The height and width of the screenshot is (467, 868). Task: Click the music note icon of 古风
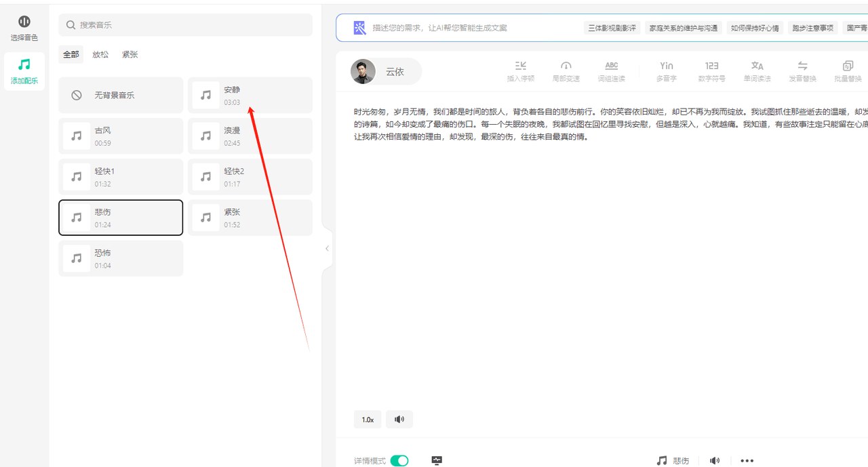point(77,136)
